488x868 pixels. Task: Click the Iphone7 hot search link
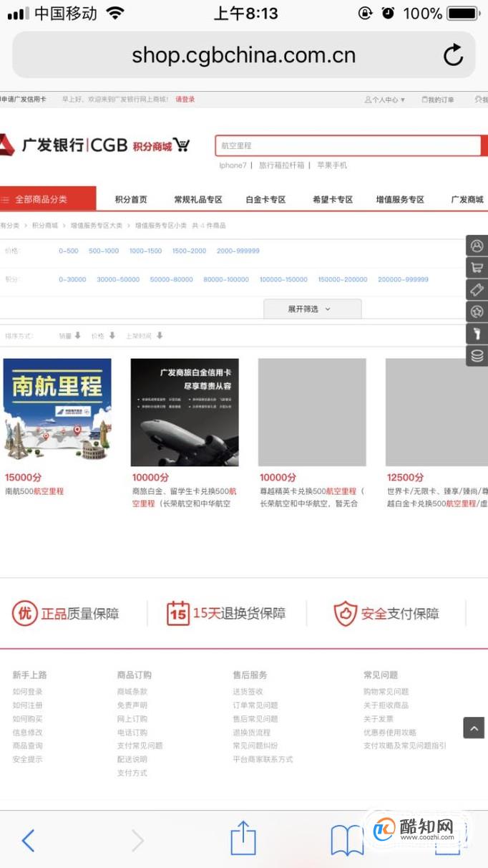tap(233, 165)
